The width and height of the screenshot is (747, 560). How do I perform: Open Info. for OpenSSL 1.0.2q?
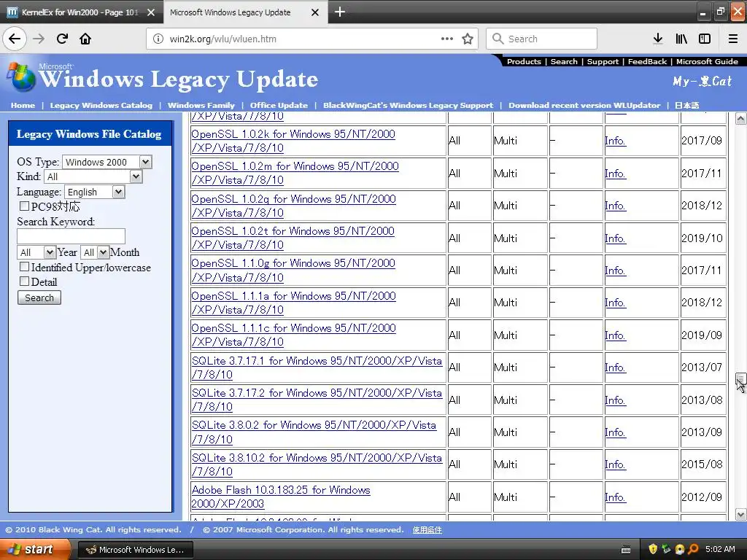coord(615,206)
